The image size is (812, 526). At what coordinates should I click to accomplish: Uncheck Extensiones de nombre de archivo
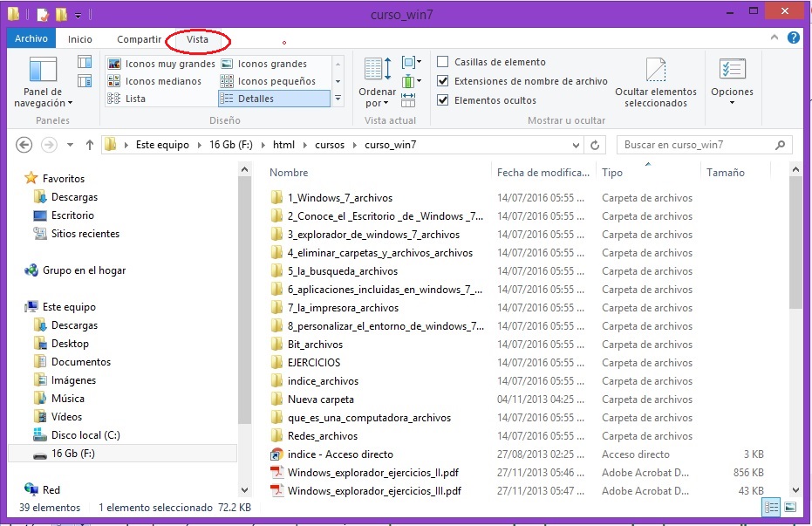[443, 81]
